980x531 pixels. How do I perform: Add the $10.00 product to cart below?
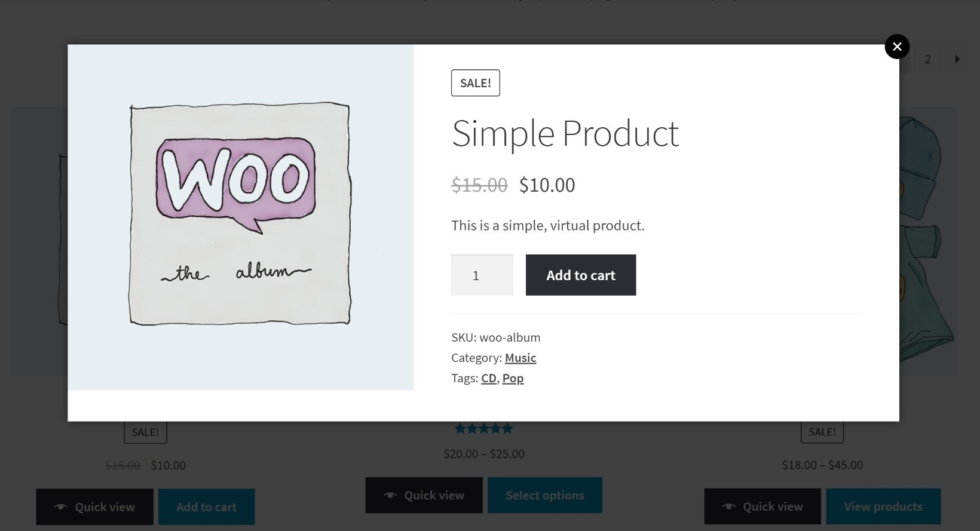pyautogui.click(x=206, y=507)
